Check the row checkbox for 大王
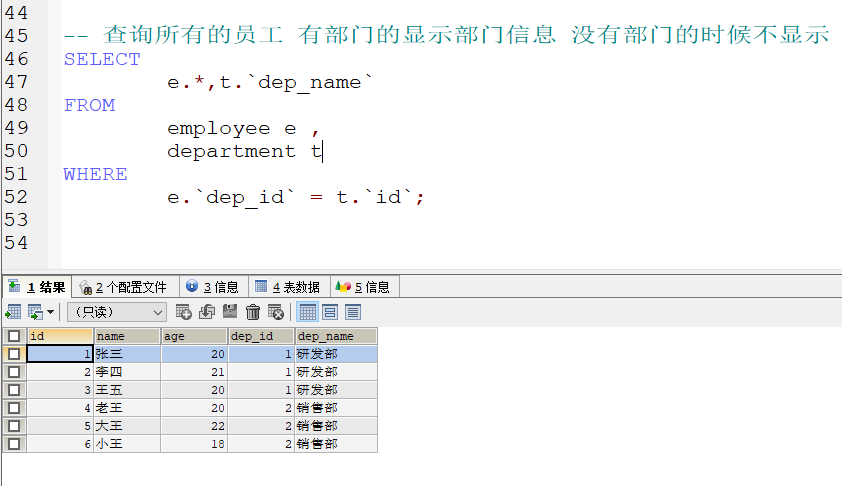This screenshot has height=486, width=842. (x=14, y=426)
